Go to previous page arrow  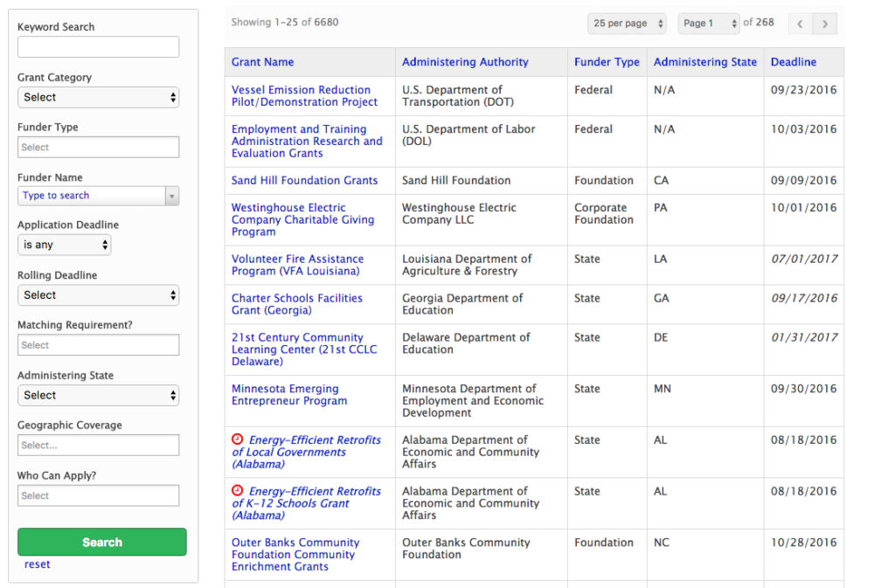coord(801,24)
